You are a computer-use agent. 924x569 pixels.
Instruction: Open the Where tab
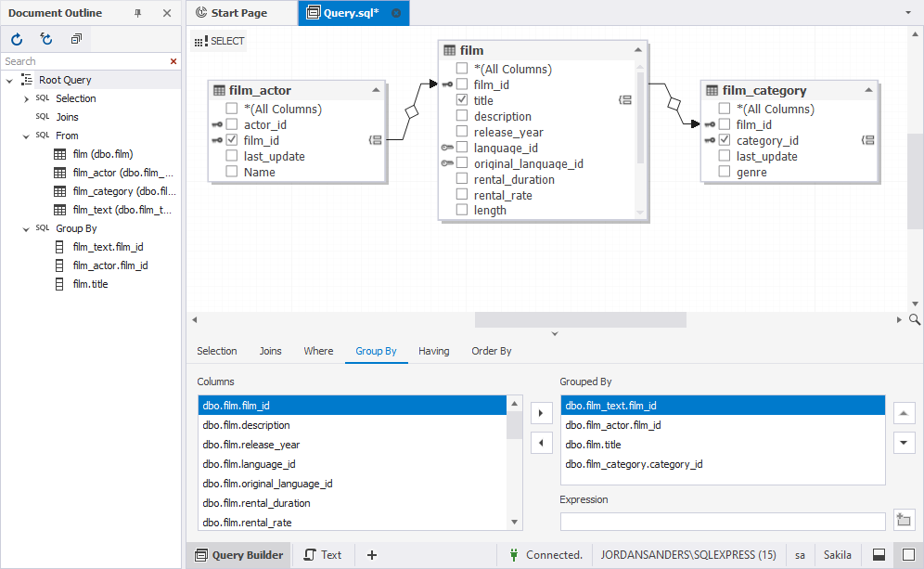tap(318, 352)
